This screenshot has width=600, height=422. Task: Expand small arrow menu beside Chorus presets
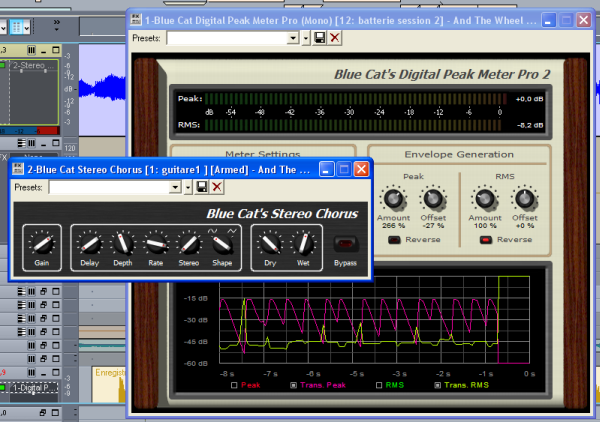click(188, 187)
